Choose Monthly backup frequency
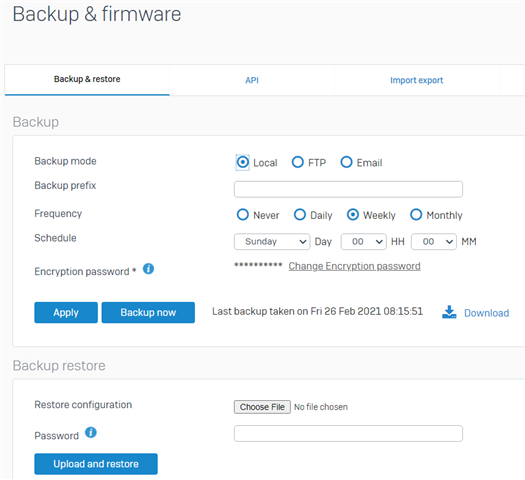Viewport: 525px width, 480px height. [x=416, y=215]
